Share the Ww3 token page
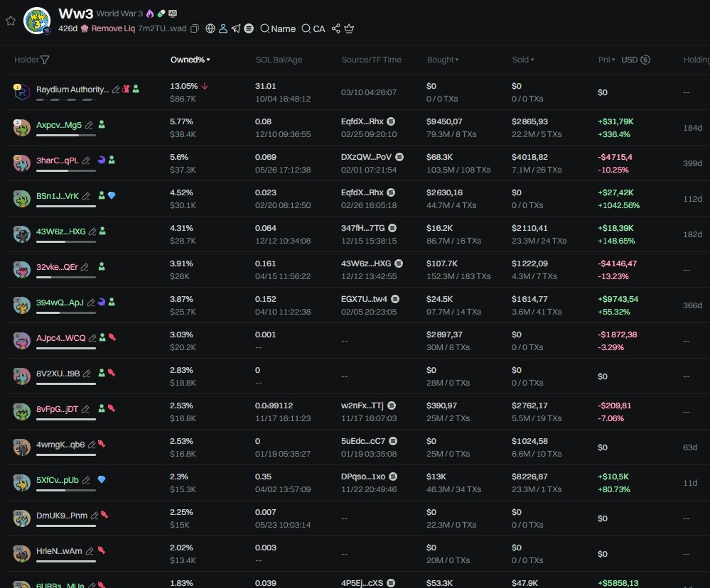This screenshot has height=588, width=710. (x=335, y=28)
